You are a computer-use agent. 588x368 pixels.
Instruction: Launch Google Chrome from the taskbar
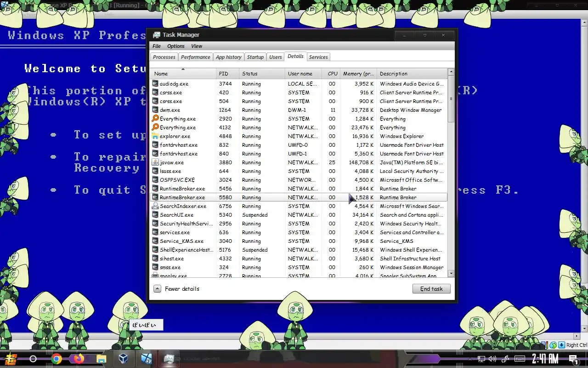tap(57, 359)
